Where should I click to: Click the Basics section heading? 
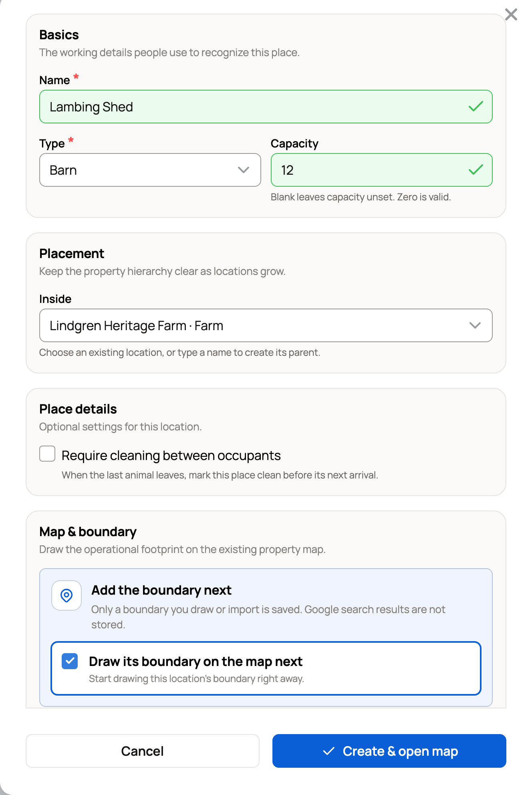coord(59,35)
